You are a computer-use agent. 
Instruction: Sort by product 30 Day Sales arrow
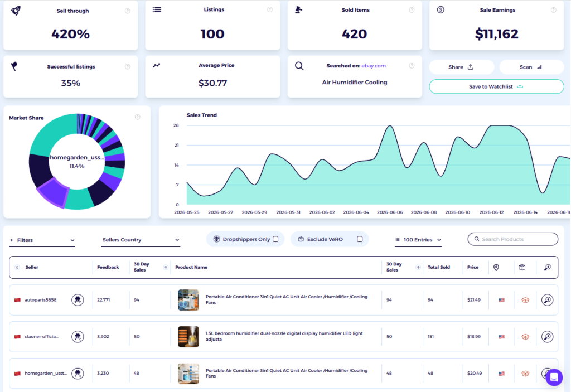(418, 268)
